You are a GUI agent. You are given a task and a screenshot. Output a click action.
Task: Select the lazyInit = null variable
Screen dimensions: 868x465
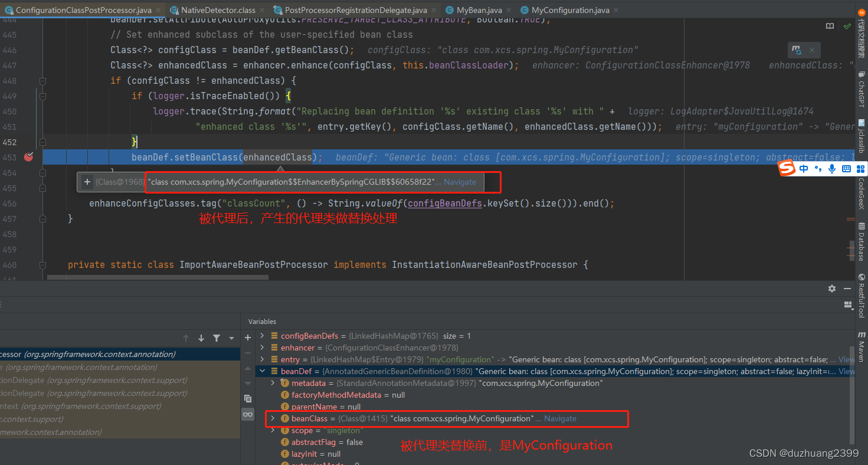click(316, 454)
